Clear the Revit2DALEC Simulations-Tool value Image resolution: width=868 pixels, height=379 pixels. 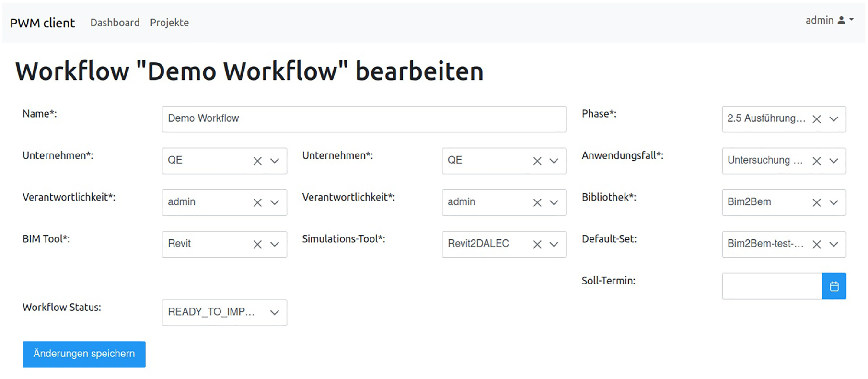coord(537,245)
